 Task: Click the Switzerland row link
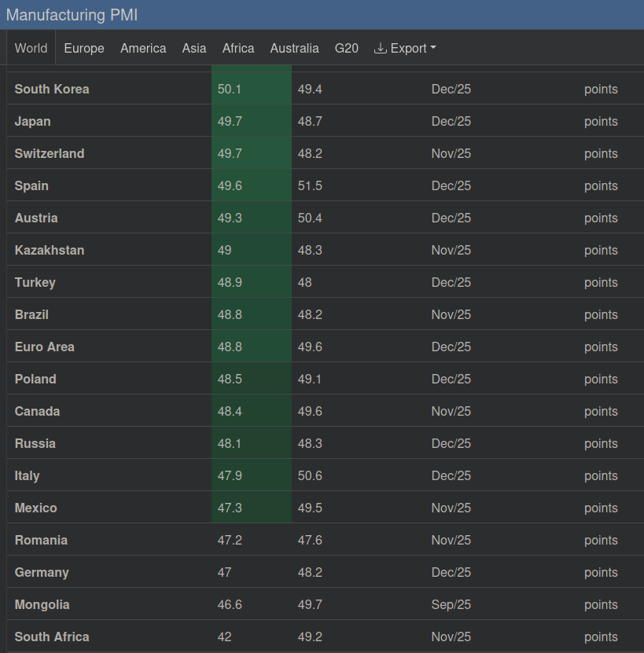click(x=50, y=153)
